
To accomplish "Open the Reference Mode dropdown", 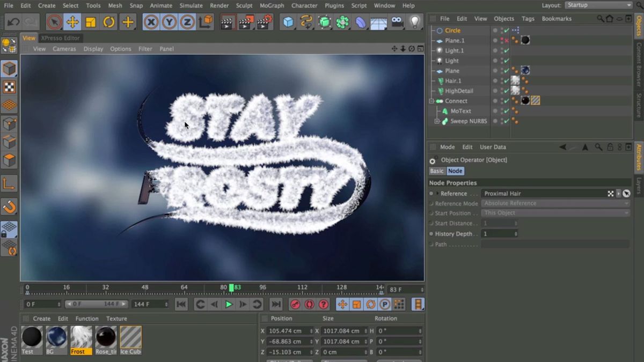I will tap(555, 203).
